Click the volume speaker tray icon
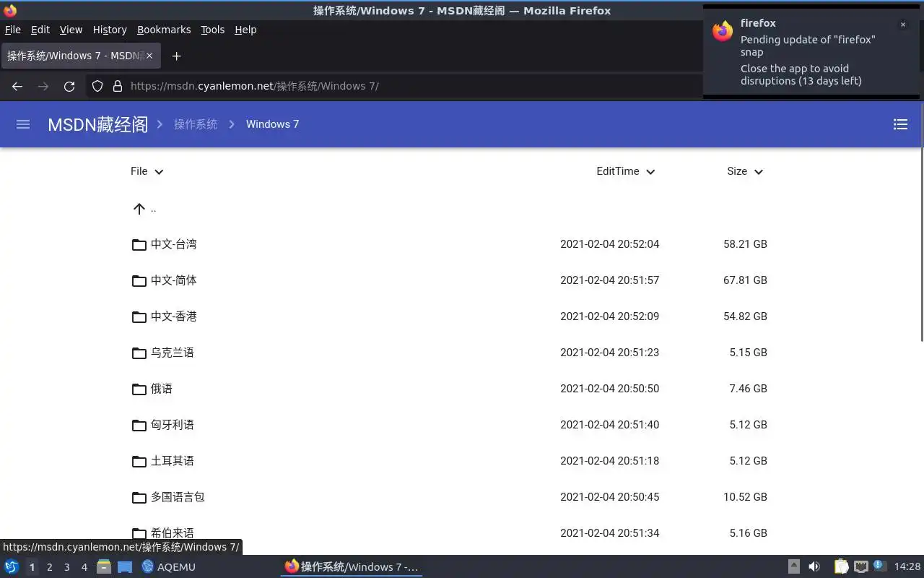This screenshot has height=578, width=924. point(814,566)
